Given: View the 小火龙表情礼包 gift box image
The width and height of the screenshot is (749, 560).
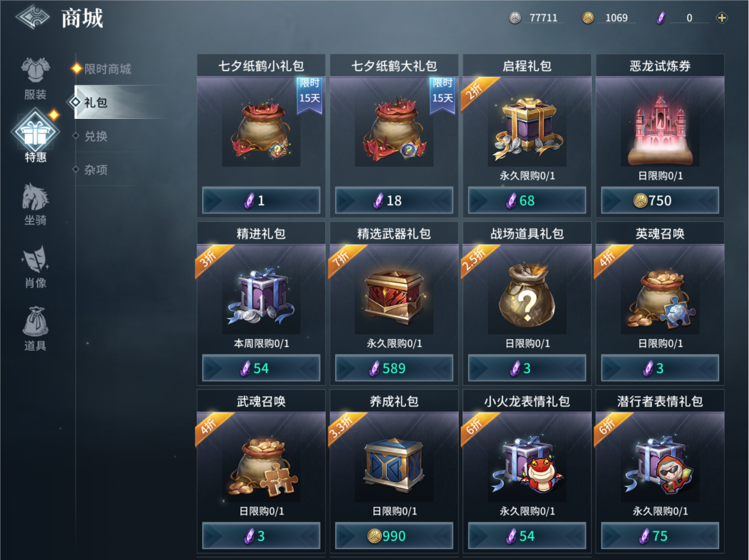Looking at the screenshot, I should 527,465.
